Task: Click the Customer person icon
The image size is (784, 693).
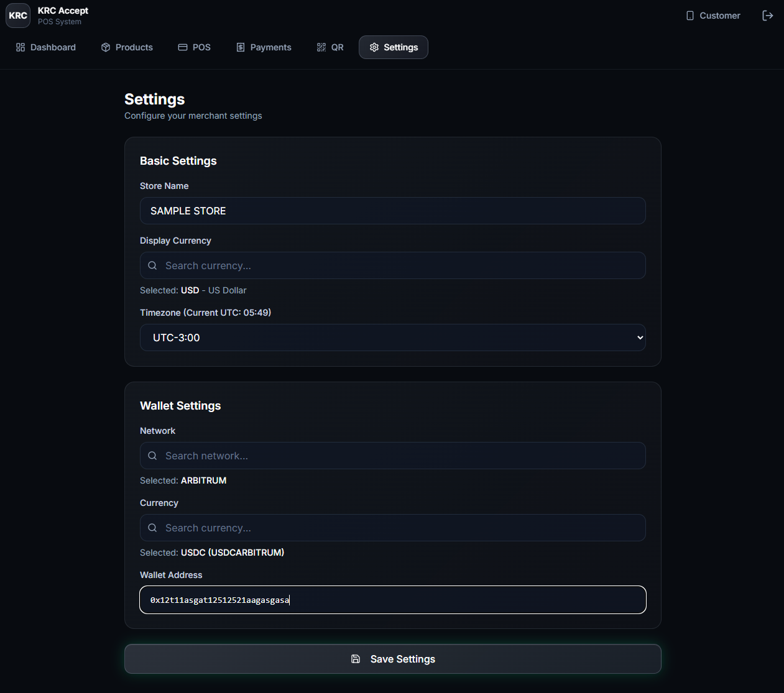Action: (x=690, y=15)
